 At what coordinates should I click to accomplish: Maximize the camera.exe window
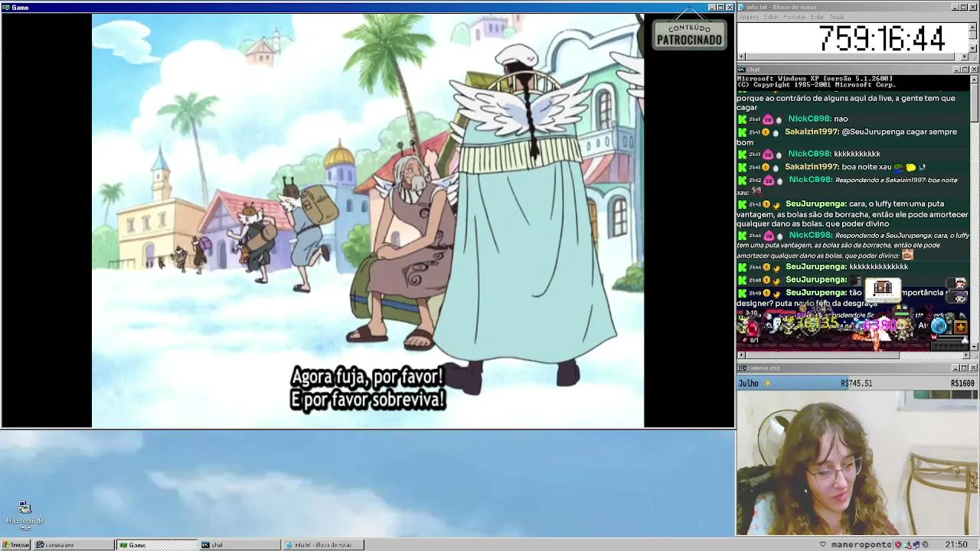(x=965, y=368)
